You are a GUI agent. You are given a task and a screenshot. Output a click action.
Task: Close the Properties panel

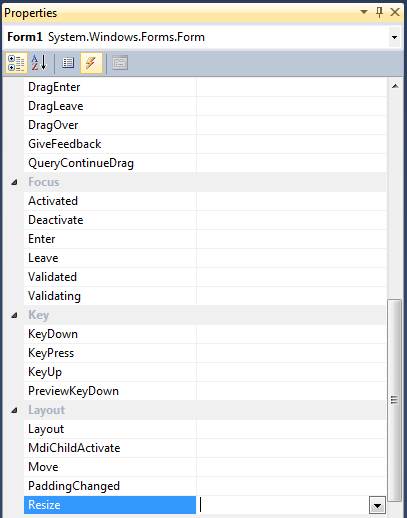[x=395, y=12]
